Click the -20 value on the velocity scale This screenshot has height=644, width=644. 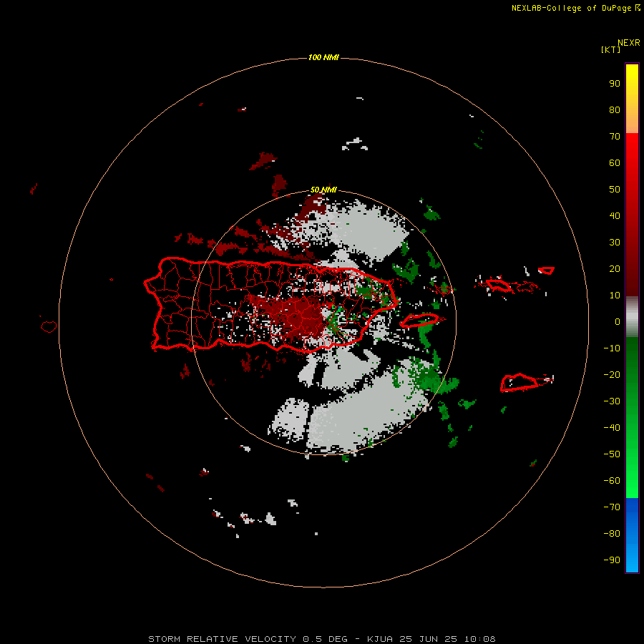pyautogui.click(x=612, y=374)
